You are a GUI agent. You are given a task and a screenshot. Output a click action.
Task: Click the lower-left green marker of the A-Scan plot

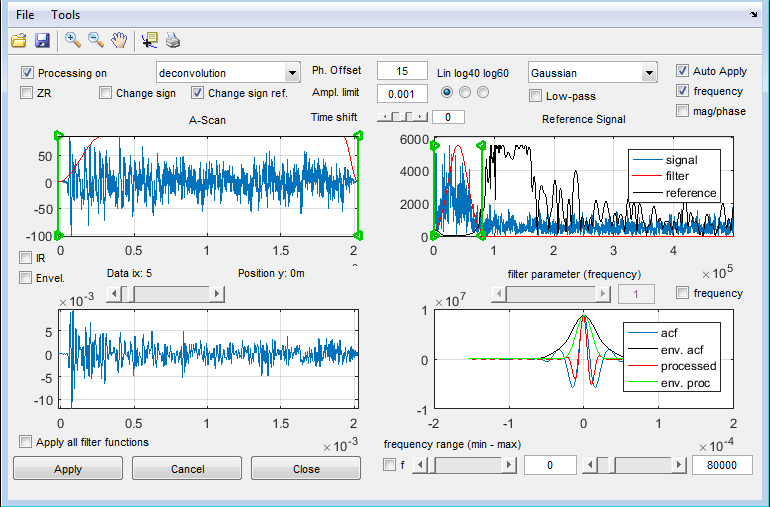pos(58,235)
